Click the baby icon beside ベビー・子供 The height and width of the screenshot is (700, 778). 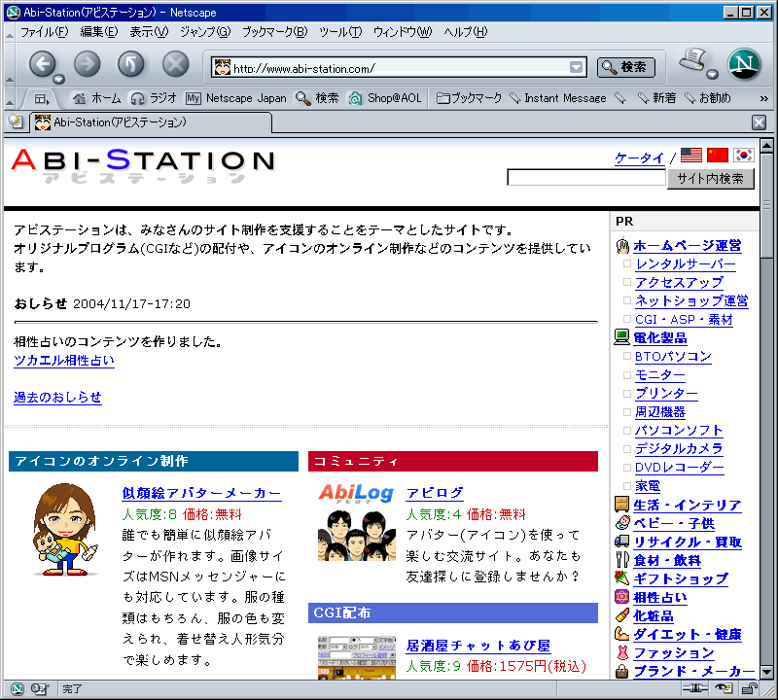click(621, 523)
